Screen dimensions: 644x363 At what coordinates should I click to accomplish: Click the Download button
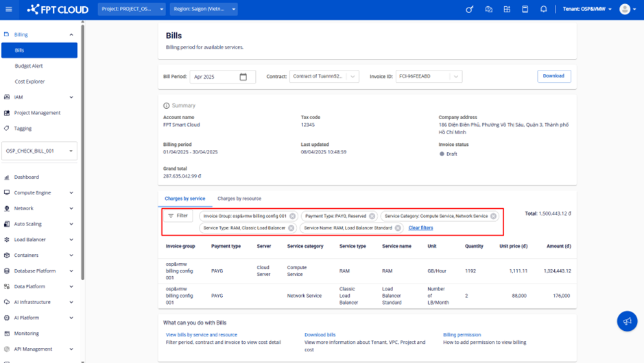553,76
